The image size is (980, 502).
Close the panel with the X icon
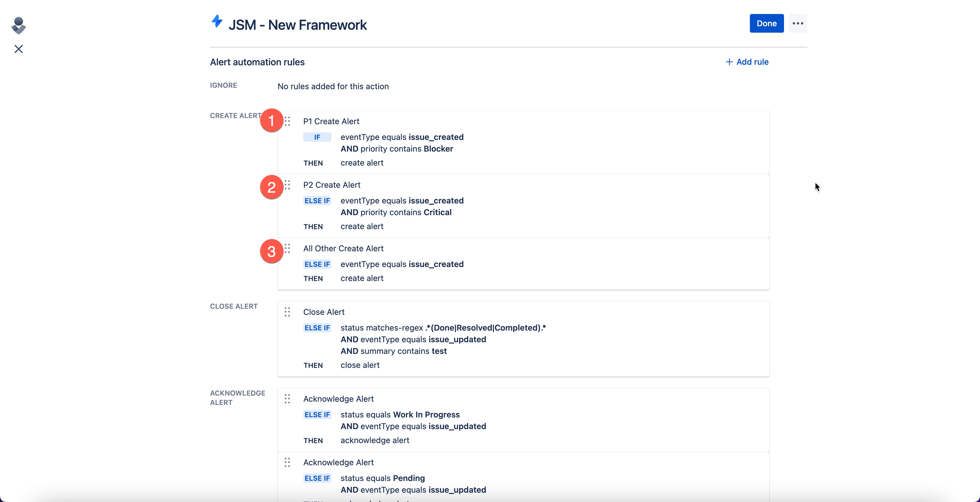point(18,49)
